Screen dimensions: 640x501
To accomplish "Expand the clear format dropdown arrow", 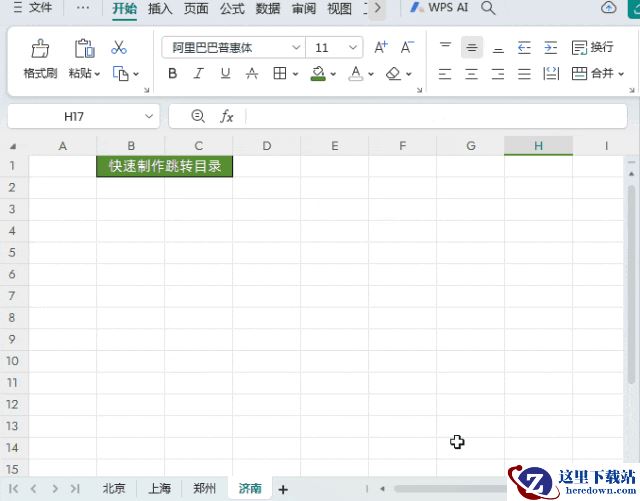I will click(x=409, y=74).
